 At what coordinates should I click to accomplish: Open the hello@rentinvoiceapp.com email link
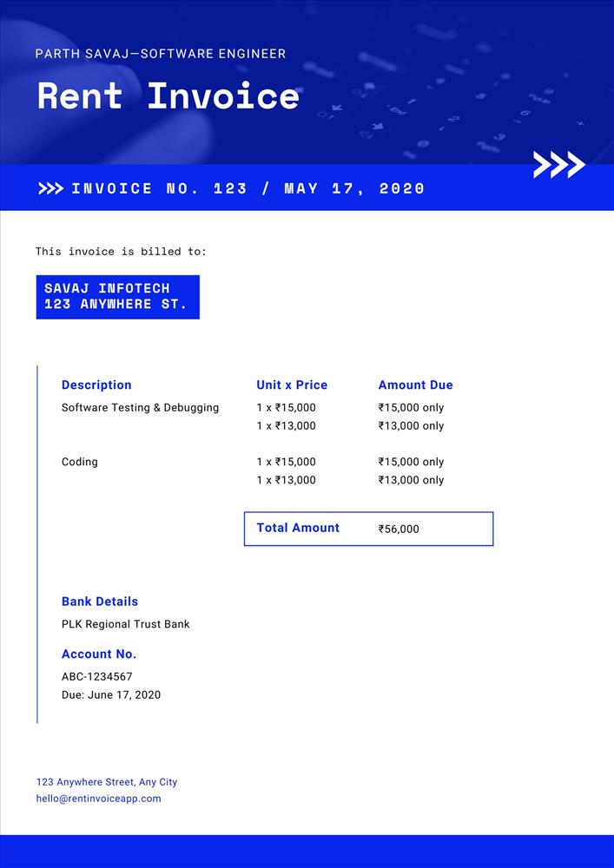99,799
